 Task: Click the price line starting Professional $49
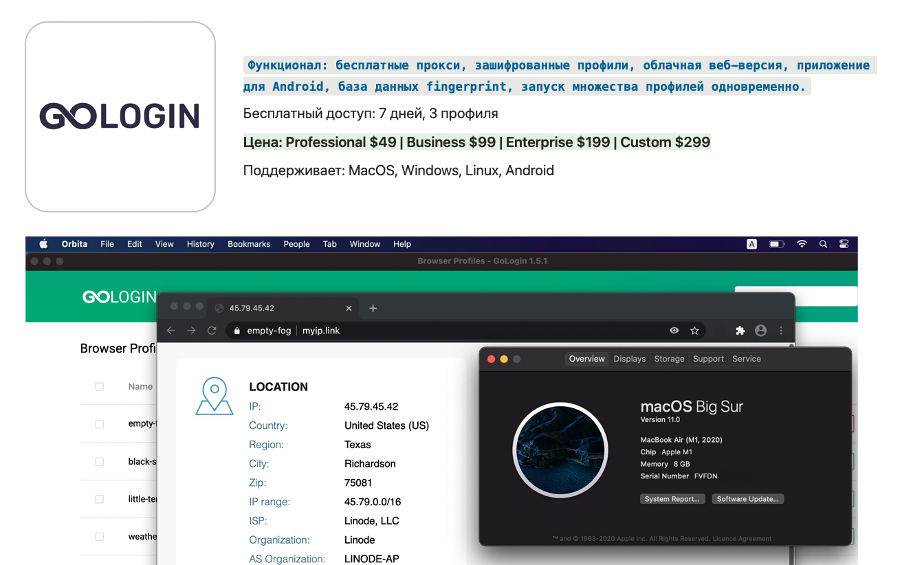[476, 142]
